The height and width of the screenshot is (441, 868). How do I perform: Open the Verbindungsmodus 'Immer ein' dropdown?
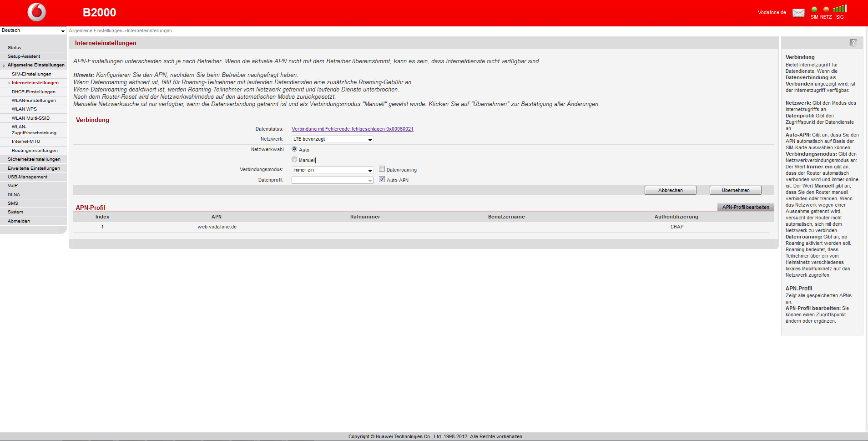tap(333, 170)
